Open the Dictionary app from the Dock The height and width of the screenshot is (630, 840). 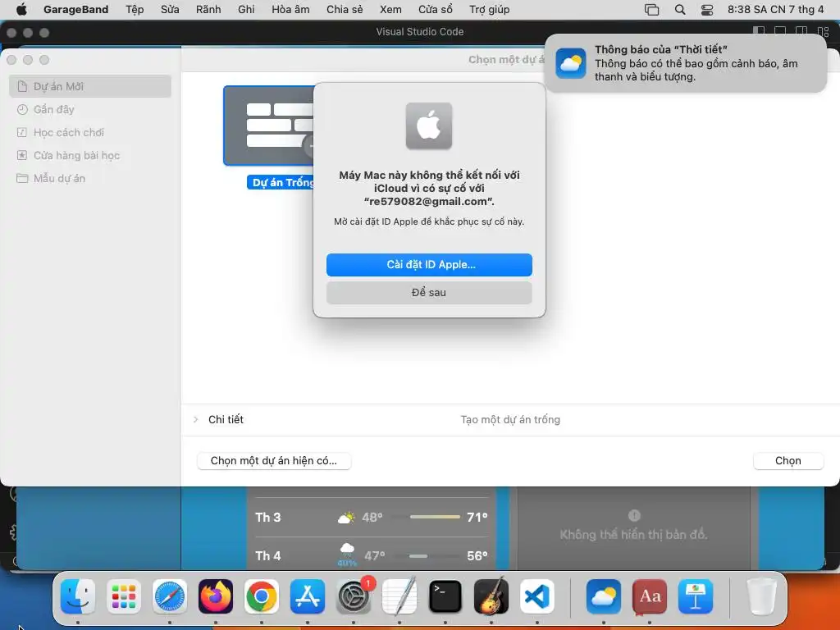pos(650,596)
